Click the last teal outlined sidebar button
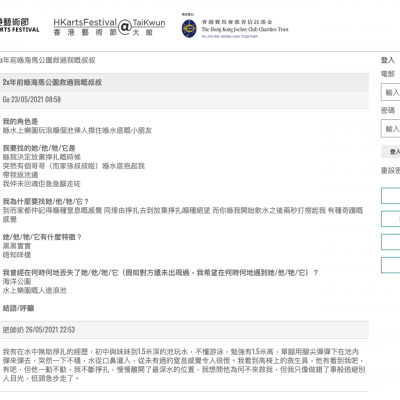Screen dimensions: 400x400 click(391, 265)
